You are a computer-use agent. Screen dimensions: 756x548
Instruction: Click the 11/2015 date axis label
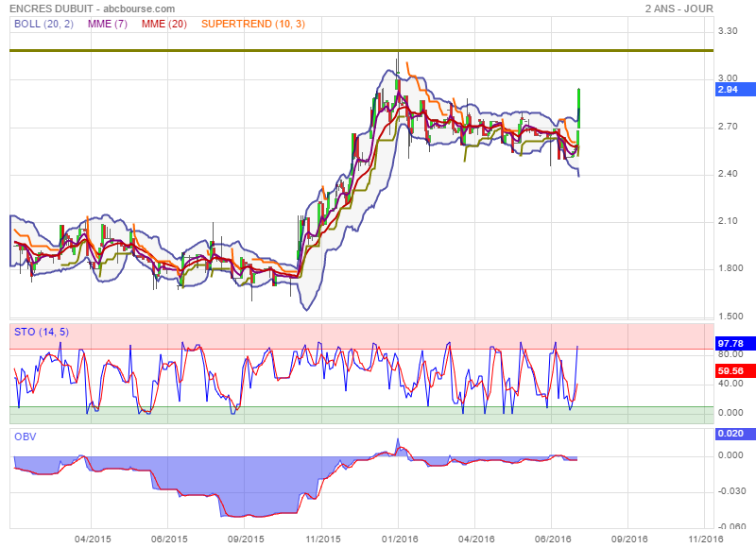[x=322, y=539]
